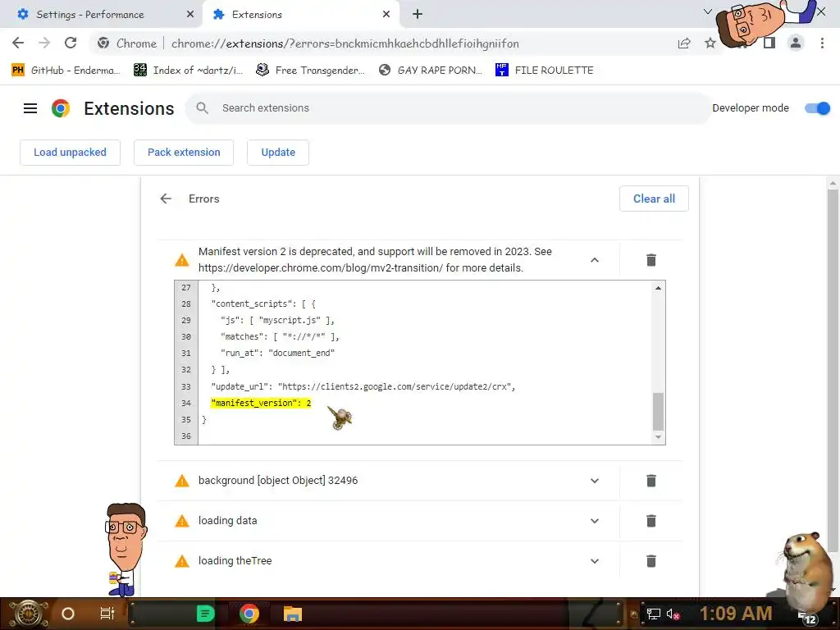The height and width of the screenshot is (630, 840).
Task: Click code viewer scroll down arrow
Action: coord(659,437)
